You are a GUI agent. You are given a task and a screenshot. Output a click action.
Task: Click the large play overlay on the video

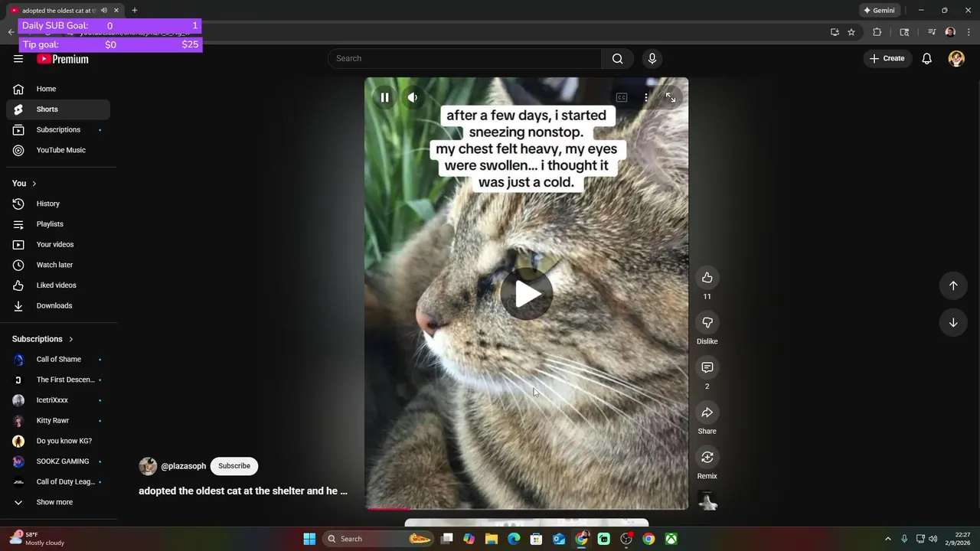527,294
